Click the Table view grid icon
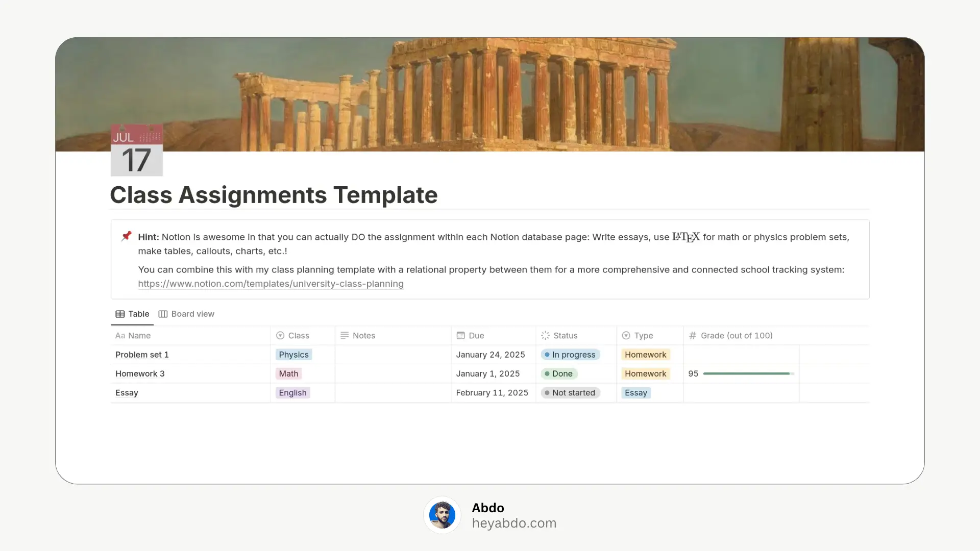Image resolution: width=980 pixels, height=551 pixels. click(x=120, y=314)
